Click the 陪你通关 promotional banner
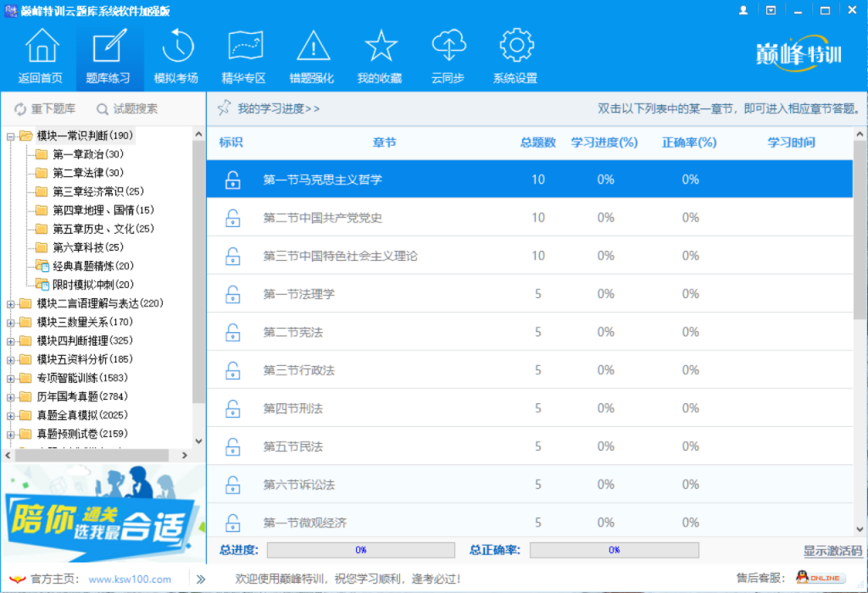This screenshot has width=868, height=593. tap(103, 513)
